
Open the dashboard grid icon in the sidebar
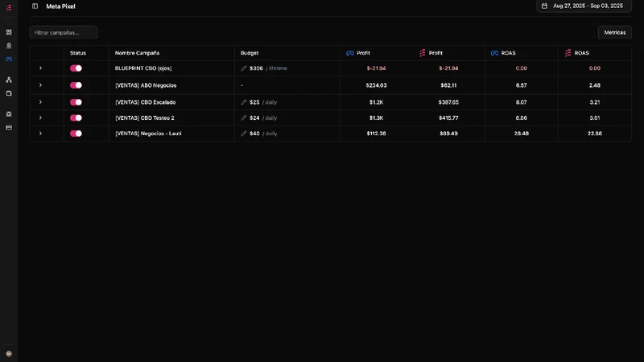click(x=9, y=32)
